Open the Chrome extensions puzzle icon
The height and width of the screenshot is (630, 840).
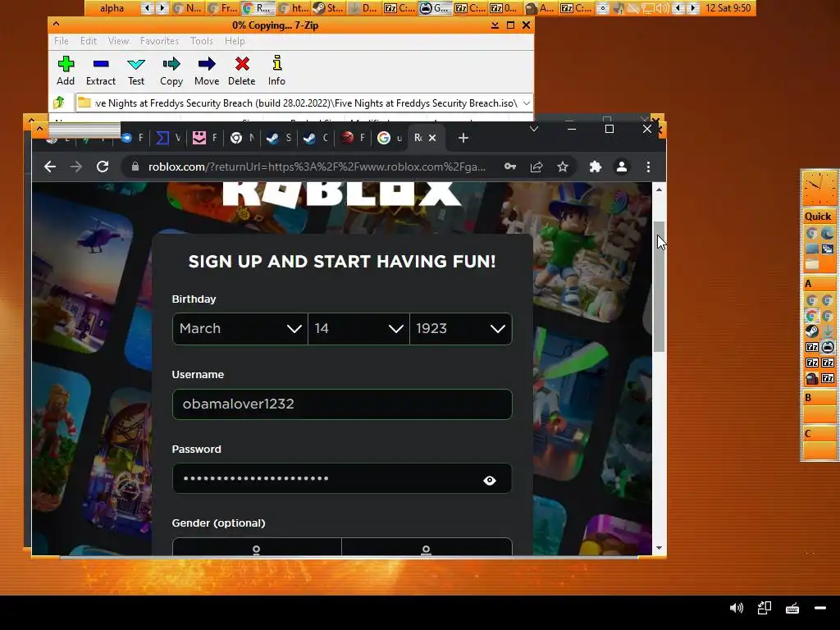click(596, 167)
